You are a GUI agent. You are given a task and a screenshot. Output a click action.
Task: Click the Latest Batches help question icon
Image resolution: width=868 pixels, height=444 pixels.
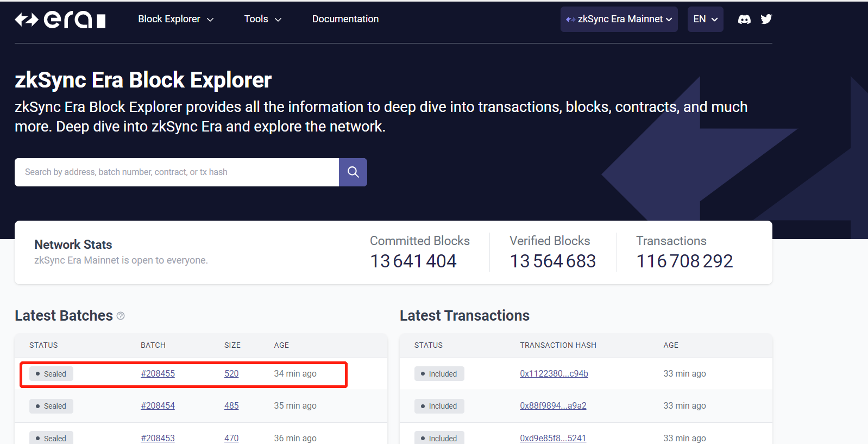121,316
